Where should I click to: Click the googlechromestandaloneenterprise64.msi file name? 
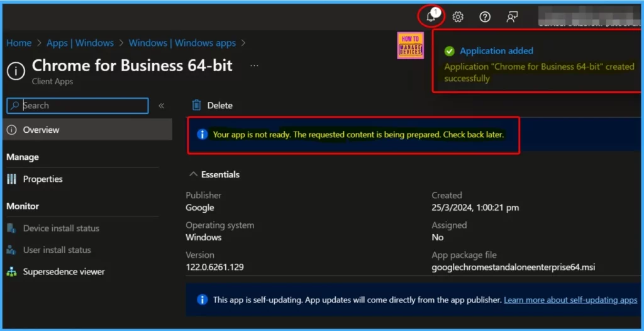(513, 267)
